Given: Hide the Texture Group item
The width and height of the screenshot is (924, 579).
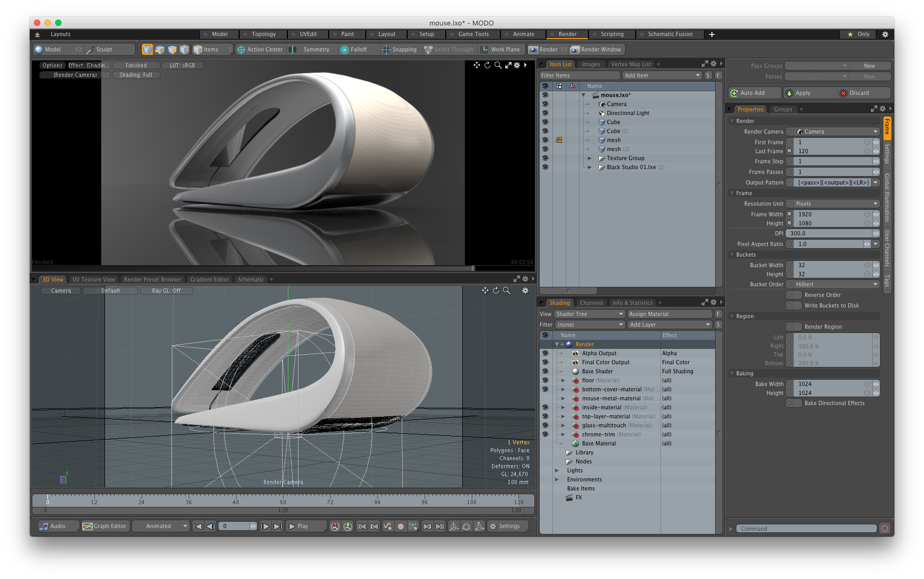Looking at the screenshot, I should pos(545,158).
